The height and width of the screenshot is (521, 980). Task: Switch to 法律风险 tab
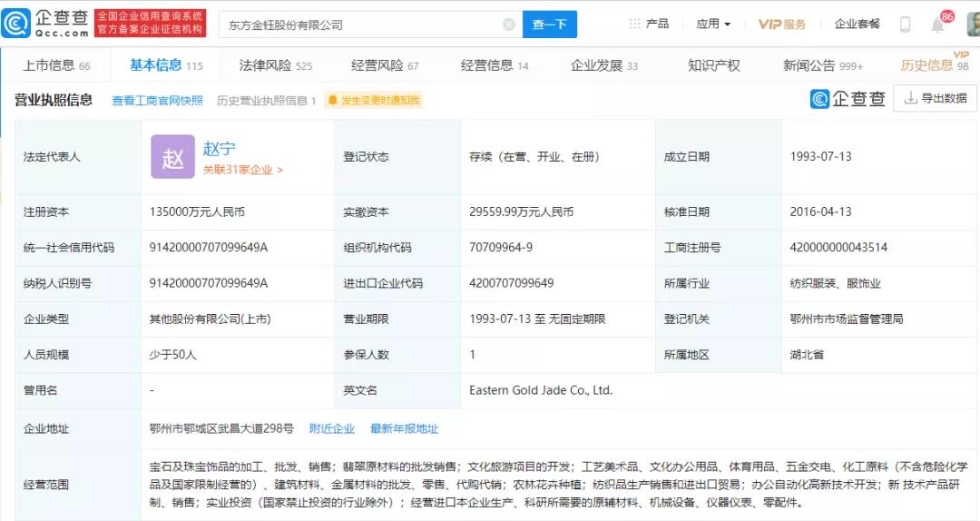[276, 65]
